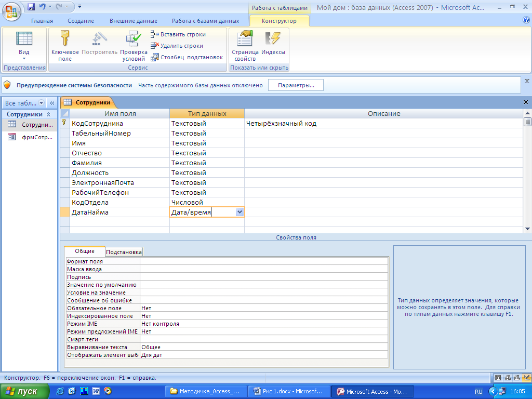Set primary key with Ключевое поле
The height and width of the screenshot is (399, 532).
tap(65, 46)
